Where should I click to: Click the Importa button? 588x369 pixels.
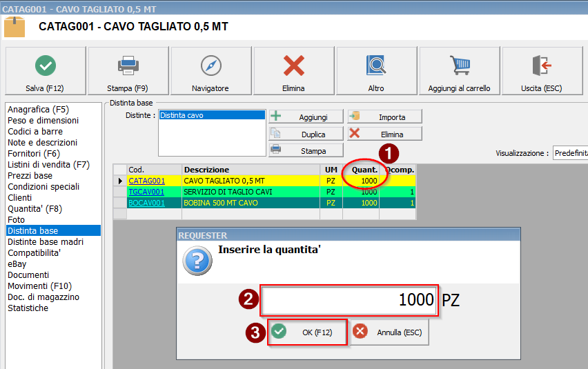(384, 117)
